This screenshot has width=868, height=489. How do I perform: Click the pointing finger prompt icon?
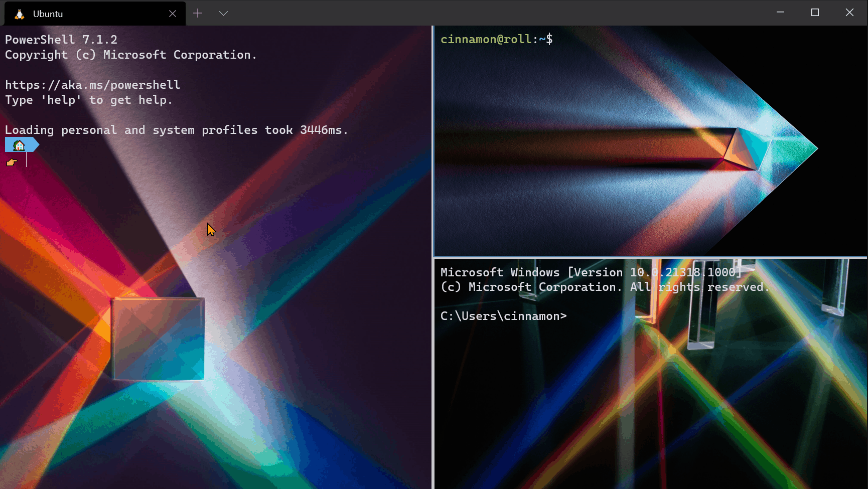[12, 162]
